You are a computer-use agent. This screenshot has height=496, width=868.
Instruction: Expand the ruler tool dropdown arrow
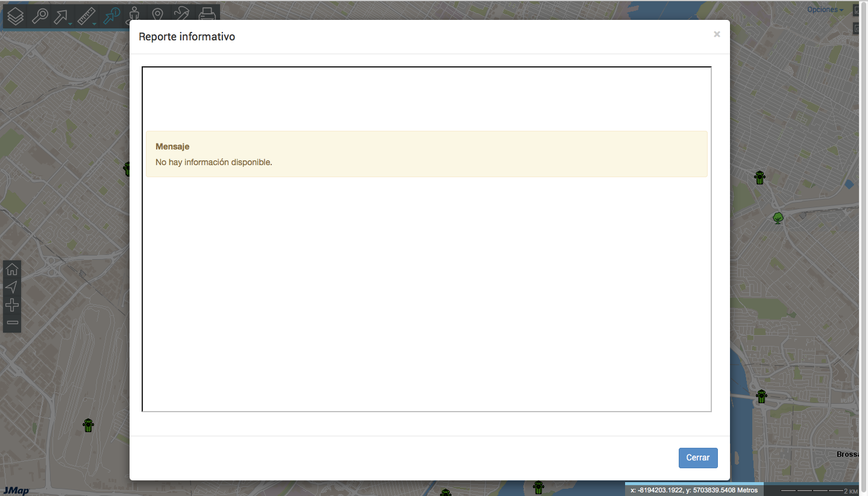pyautogui.click(x=95, y=24)
